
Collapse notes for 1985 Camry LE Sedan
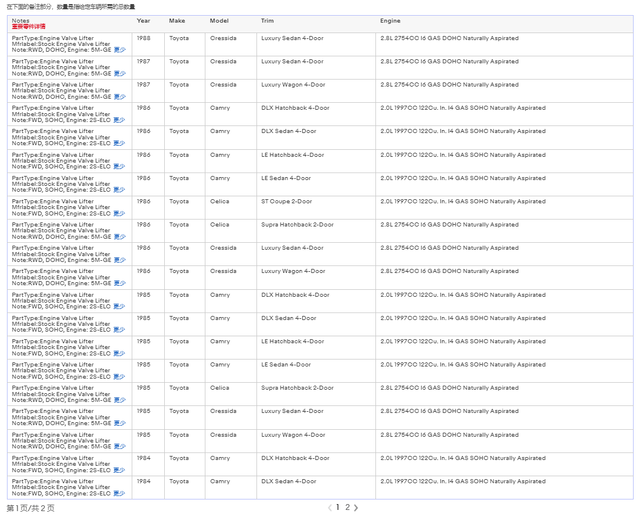point(119,377)
